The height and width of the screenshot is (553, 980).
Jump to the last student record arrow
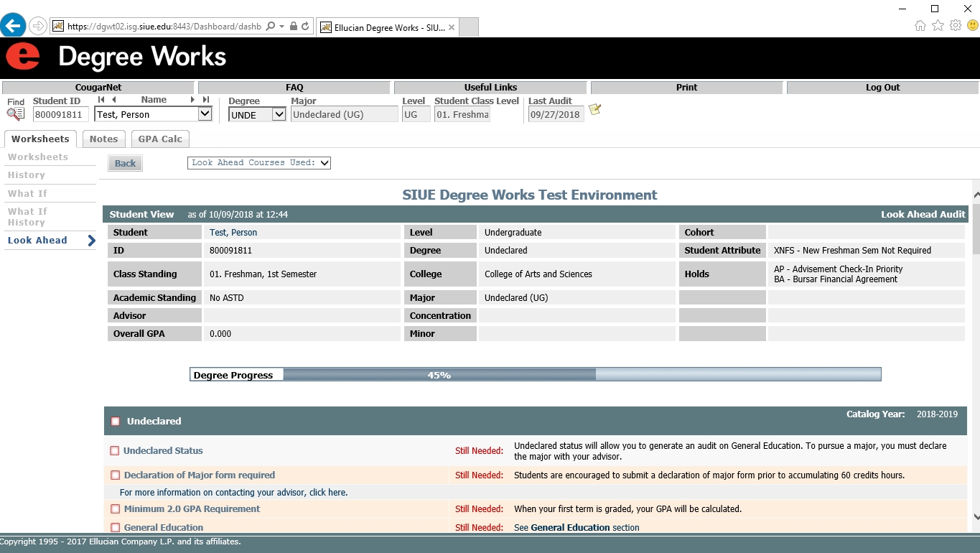pos(206,100)
